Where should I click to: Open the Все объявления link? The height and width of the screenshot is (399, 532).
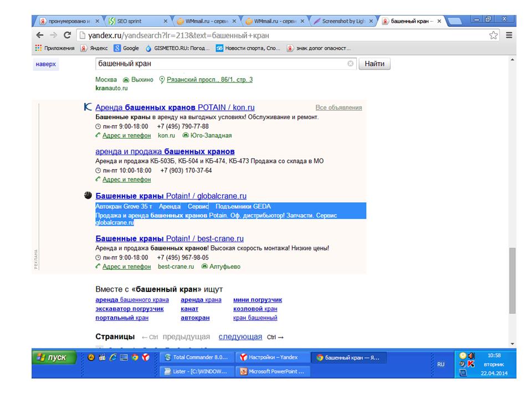(x=339, y=108)
